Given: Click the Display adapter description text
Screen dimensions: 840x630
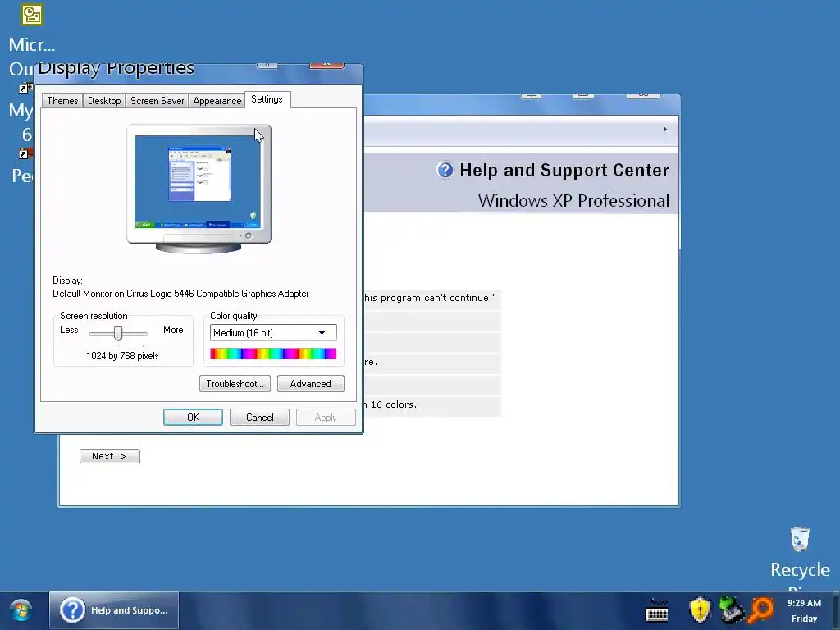Looking at the screenshot, I should (x=180, y=294).
